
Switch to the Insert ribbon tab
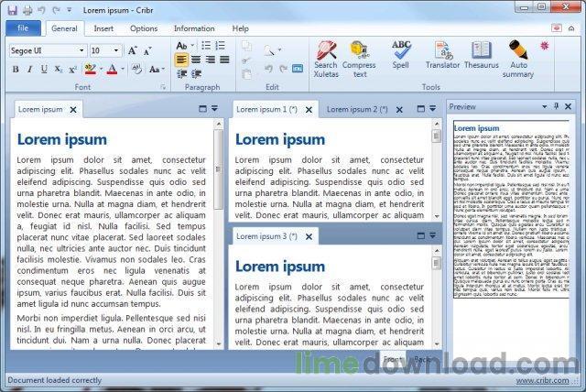point(103,28)
